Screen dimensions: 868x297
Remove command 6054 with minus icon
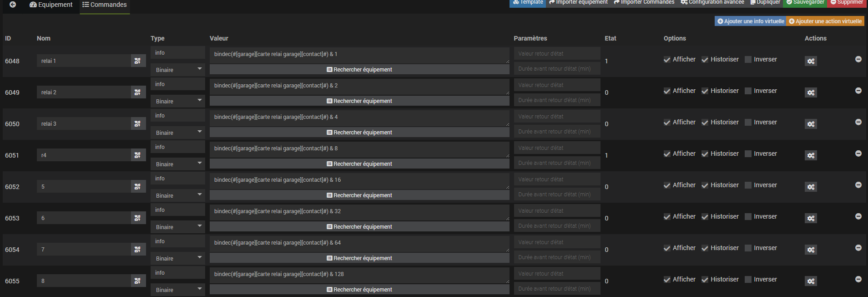point(858,248)
